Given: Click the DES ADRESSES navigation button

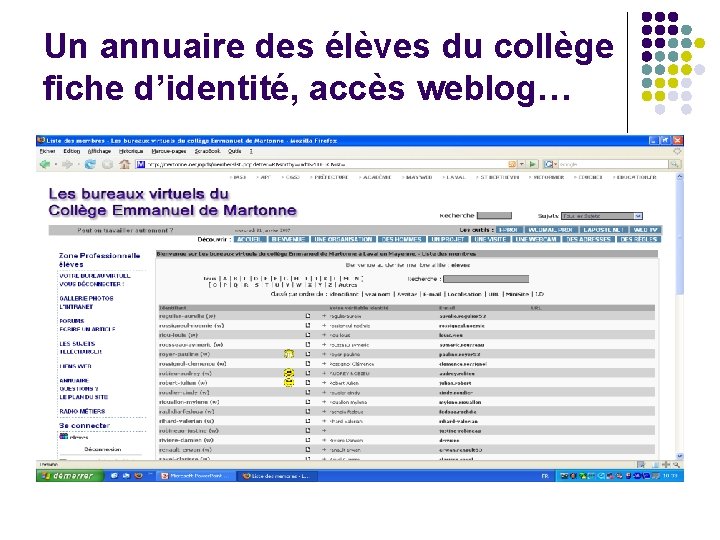Looking at the screenshot, I should click(589, 239).
